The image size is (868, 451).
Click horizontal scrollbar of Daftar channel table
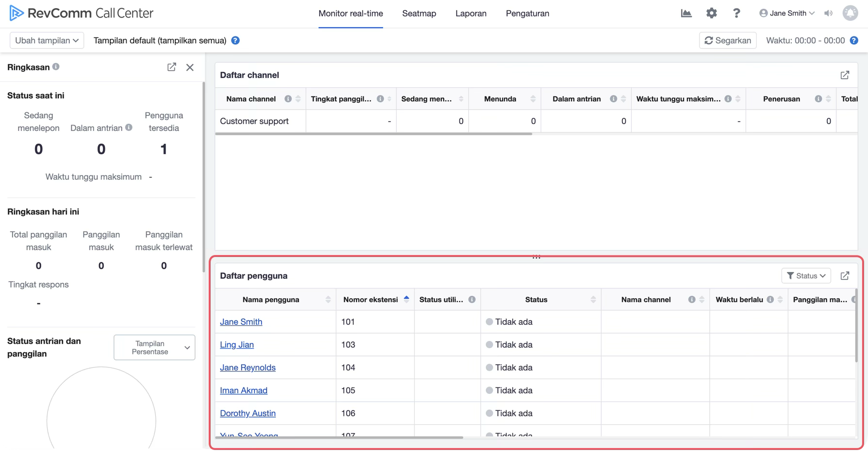[x=374, y=134]
